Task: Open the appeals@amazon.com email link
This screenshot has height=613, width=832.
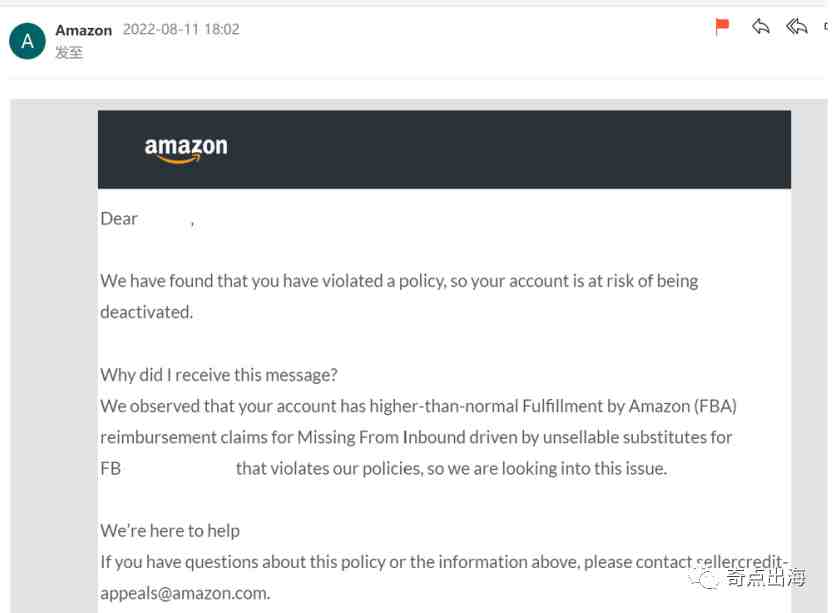Action: pos(185,593)
